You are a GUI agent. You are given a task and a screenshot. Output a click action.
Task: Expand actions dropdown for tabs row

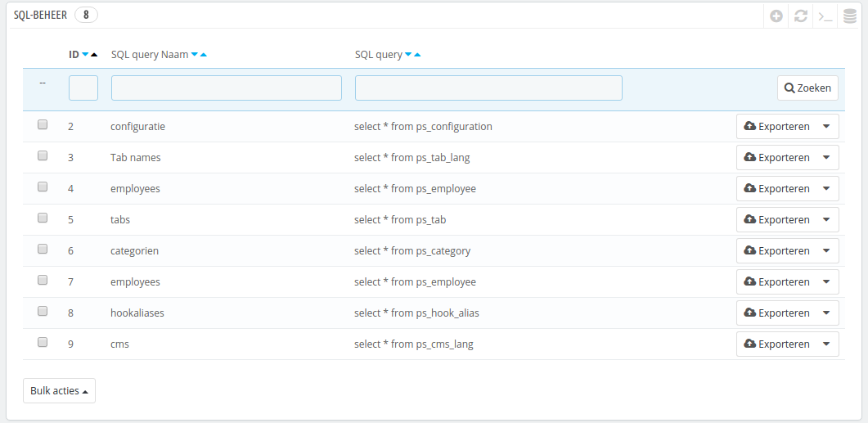[826, 219]
